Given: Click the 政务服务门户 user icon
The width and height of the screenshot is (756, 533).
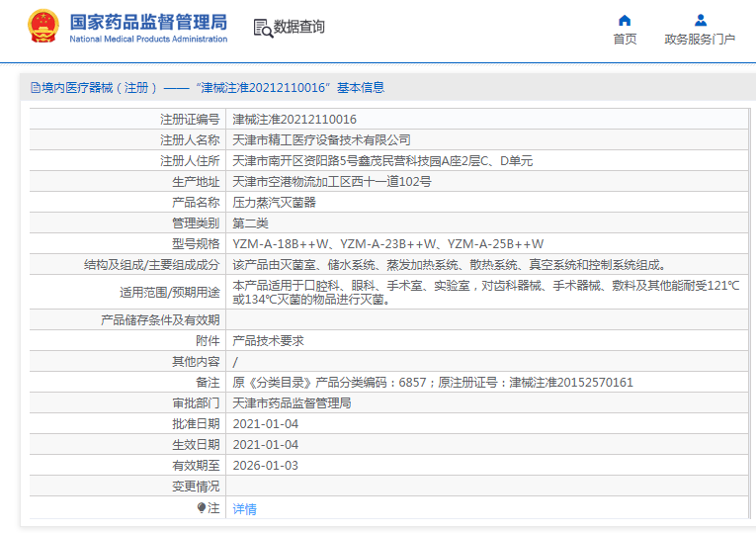Looking at the screenshot, I should [700, 20].
